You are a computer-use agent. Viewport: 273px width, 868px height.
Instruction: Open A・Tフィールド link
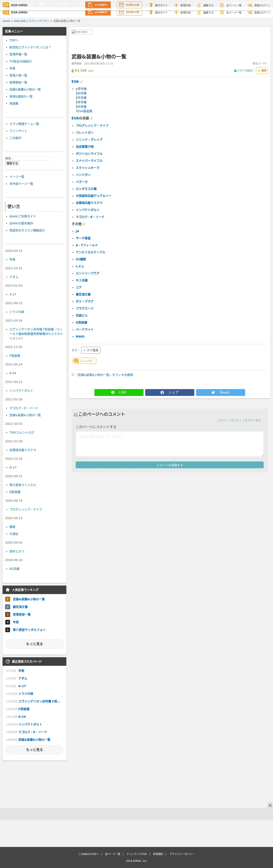[x=87, y=245]
